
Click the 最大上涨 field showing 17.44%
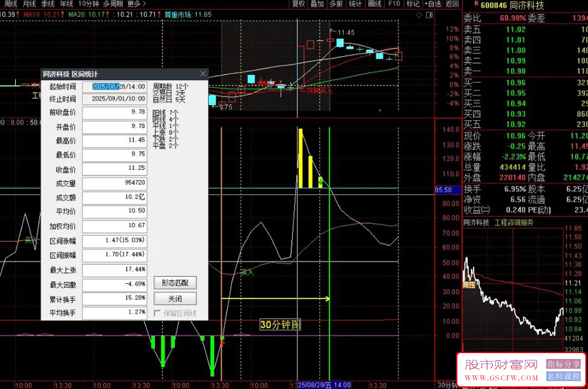pos(115,270)
